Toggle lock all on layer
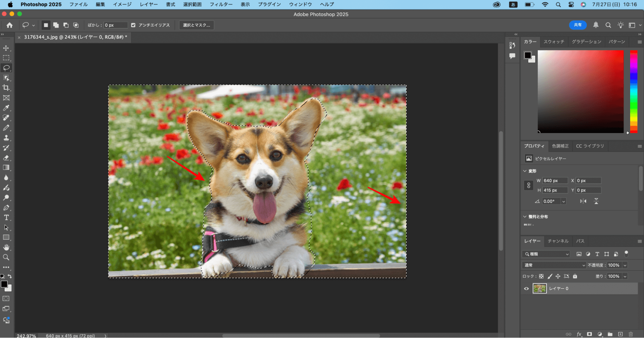This screenshot has width=644, height=338. pyautogui.click(x=575, y=276)
